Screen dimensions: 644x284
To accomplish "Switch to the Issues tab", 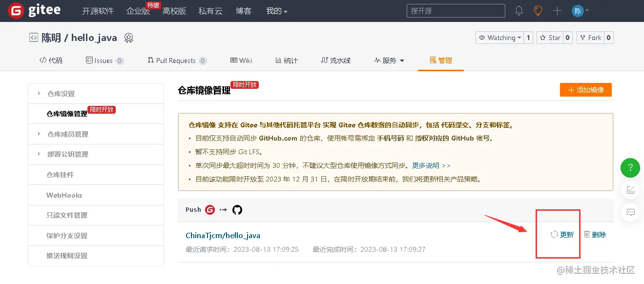I will [104, 61].
